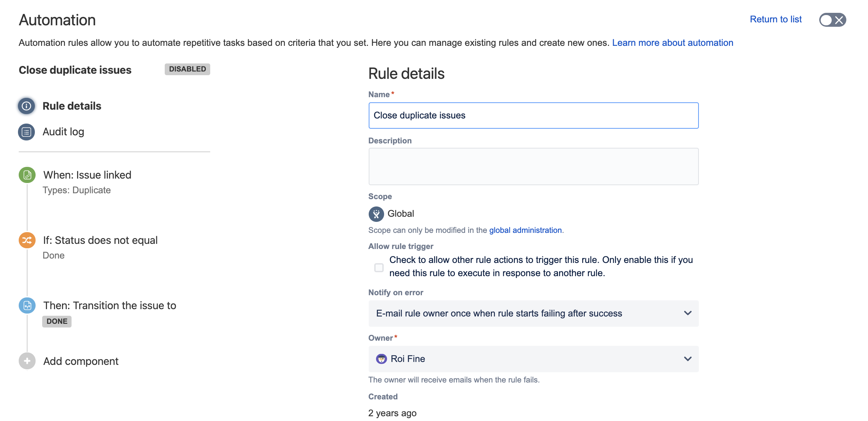Image resolution: width=868 pixels, height=421 pixels.
Task: Click the DONE status lozenge
Action: point(57,322)
